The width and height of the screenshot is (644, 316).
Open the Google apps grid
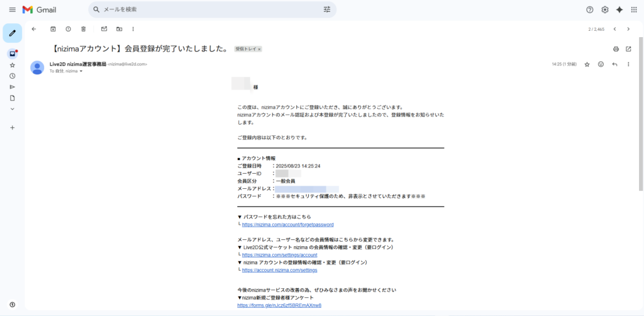(x=634, y=10)
